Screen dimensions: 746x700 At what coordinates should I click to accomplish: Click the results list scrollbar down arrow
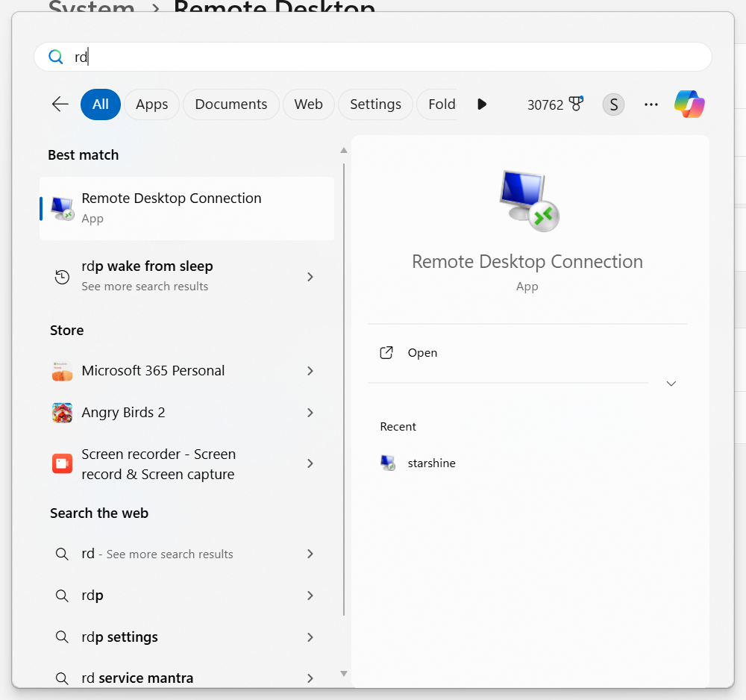(x=344, y=673)
